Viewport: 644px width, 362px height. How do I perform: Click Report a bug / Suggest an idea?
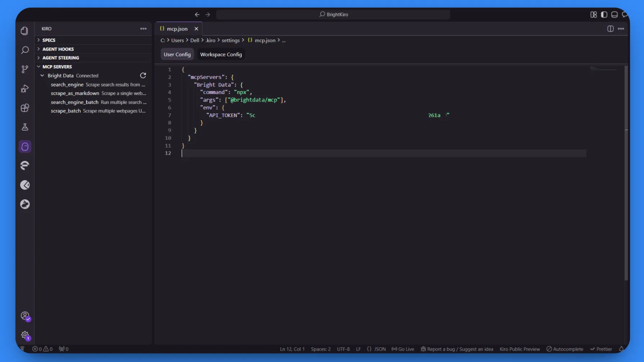pyautogui.click(x=457, y=349)
